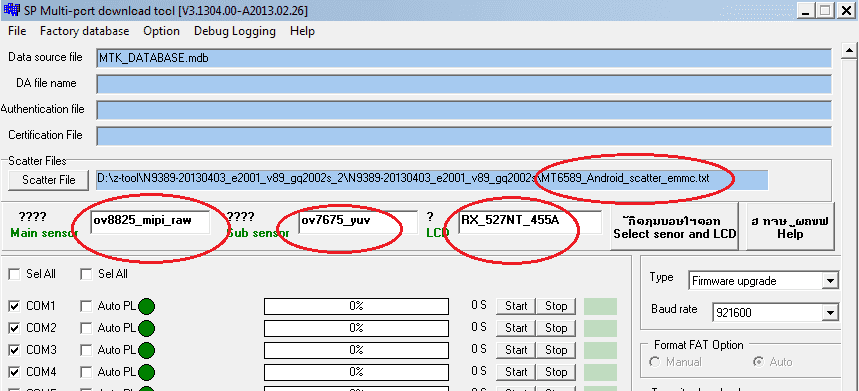Screen dimensions: 859x391
Task: Click the COM2 progress bar
Action: click(x=356, y=328)
